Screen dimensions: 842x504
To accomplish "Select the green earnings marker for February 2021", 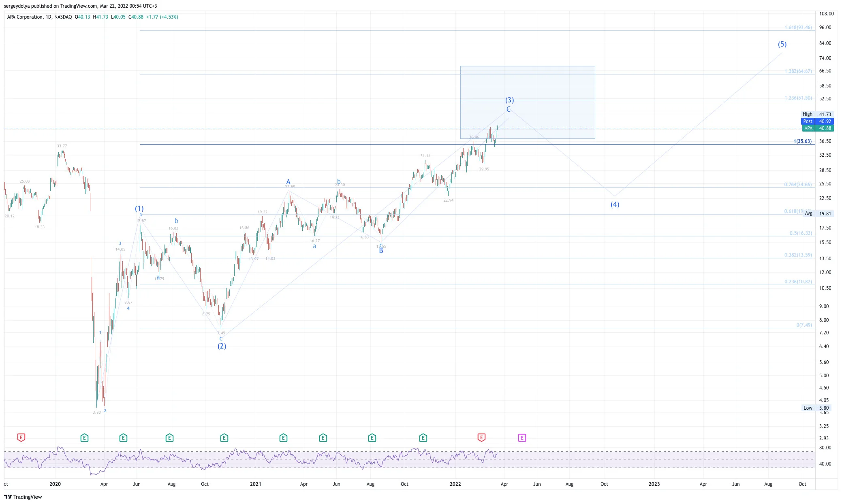I will (283, 438).
